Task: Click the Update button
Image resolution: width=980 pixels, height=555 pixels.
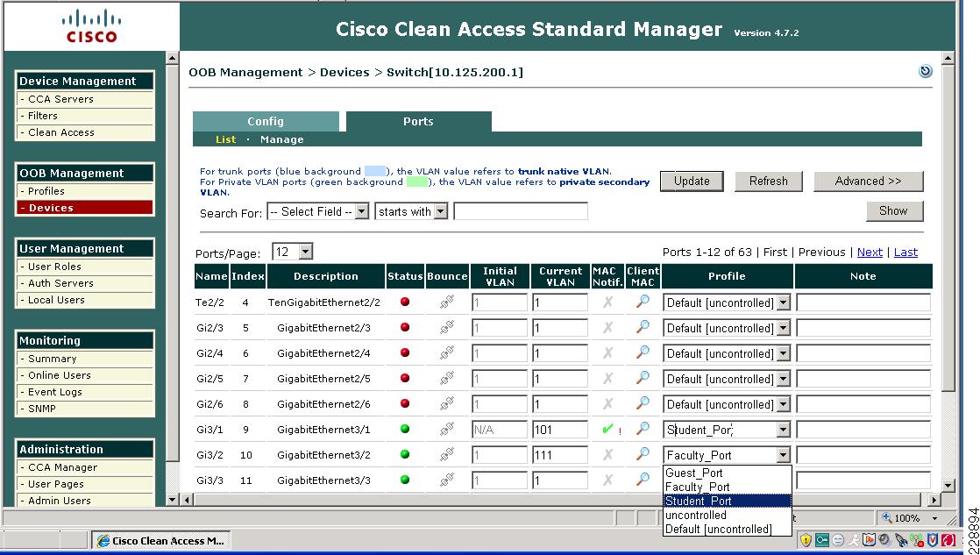Action: [692, 181]
